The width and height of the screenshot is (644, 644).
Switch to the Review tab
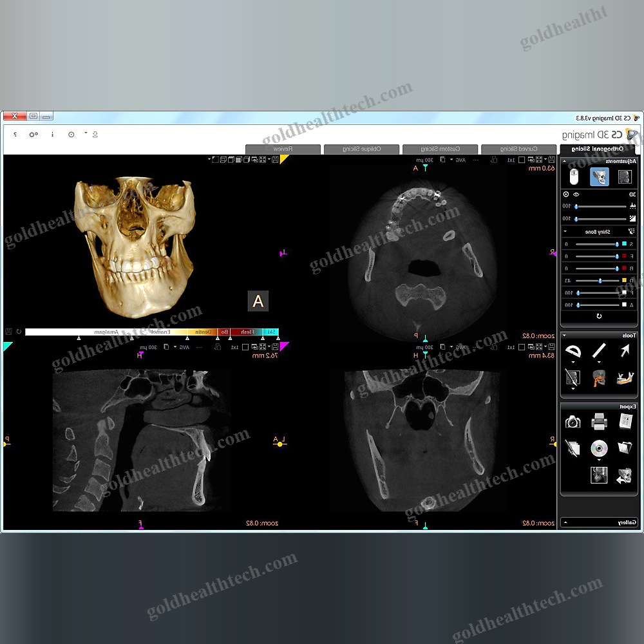(x=283, y=149)
